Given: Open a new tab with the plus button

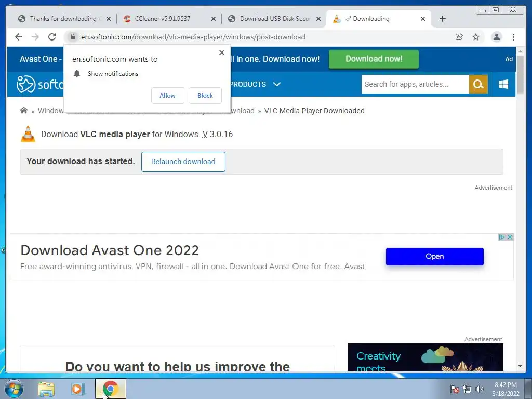Looking at the screenshot, I should point(443,19).
